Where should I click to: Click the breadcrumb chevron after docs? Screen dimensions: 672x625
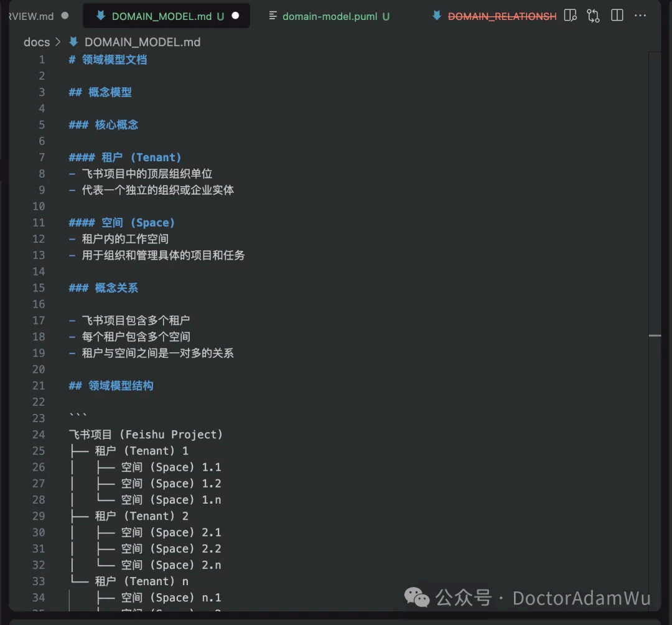[58, 42]
